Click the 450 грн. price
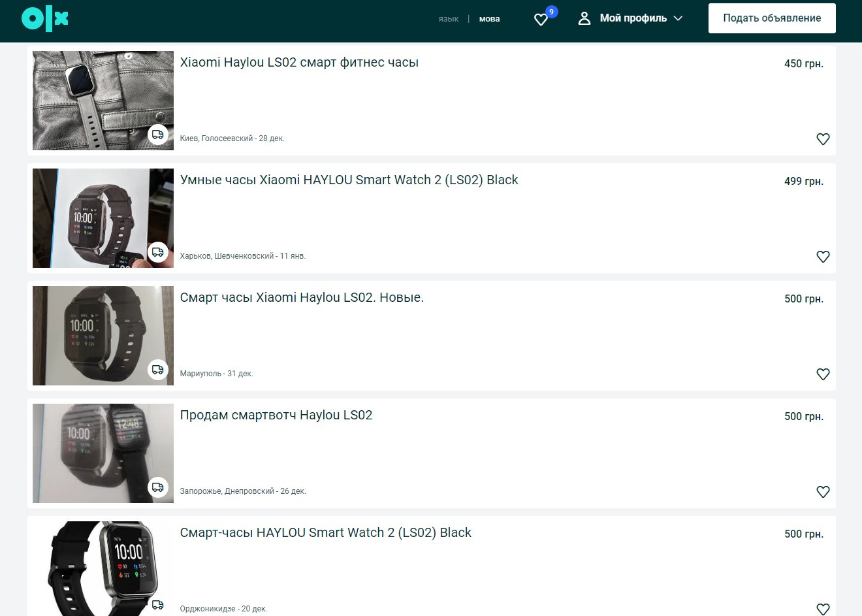Screen dimensions: 862x616 803,64
